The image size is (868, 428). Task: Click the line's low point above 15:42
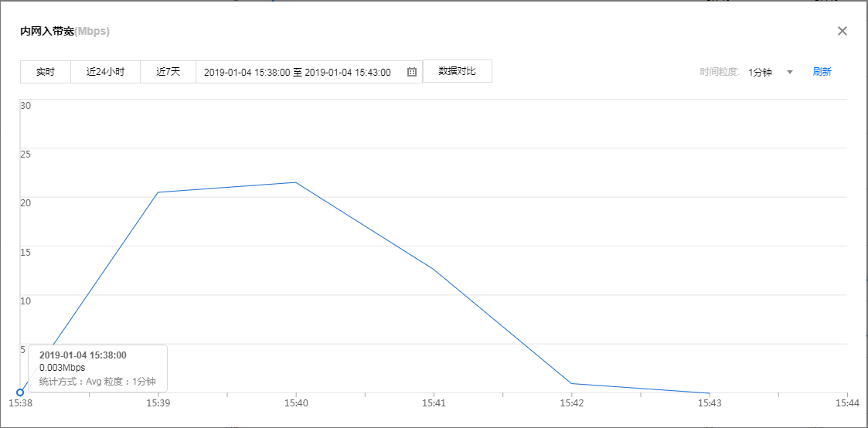pyautogui.click(x=571, y=383)
